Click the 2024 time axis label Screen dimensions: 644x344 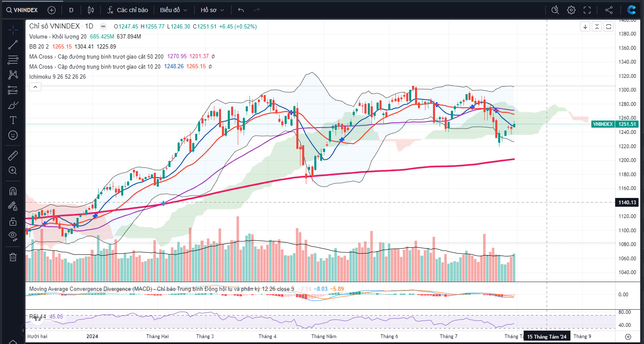[x=92, y=336]
